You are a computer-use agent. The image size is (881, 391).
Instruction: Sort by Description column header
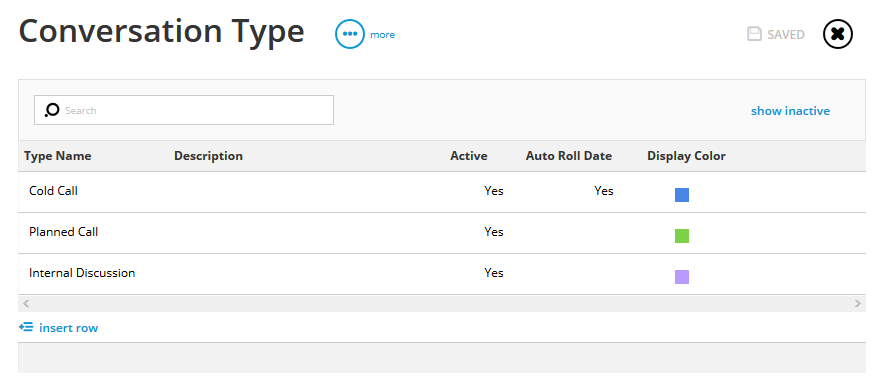point(208,156)
